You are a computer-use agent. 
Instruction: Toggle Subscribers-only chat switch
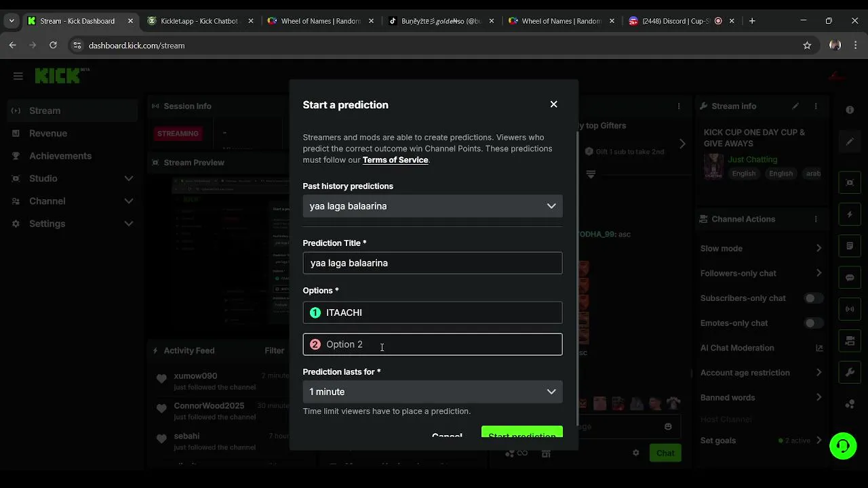(x=813, y=298)
